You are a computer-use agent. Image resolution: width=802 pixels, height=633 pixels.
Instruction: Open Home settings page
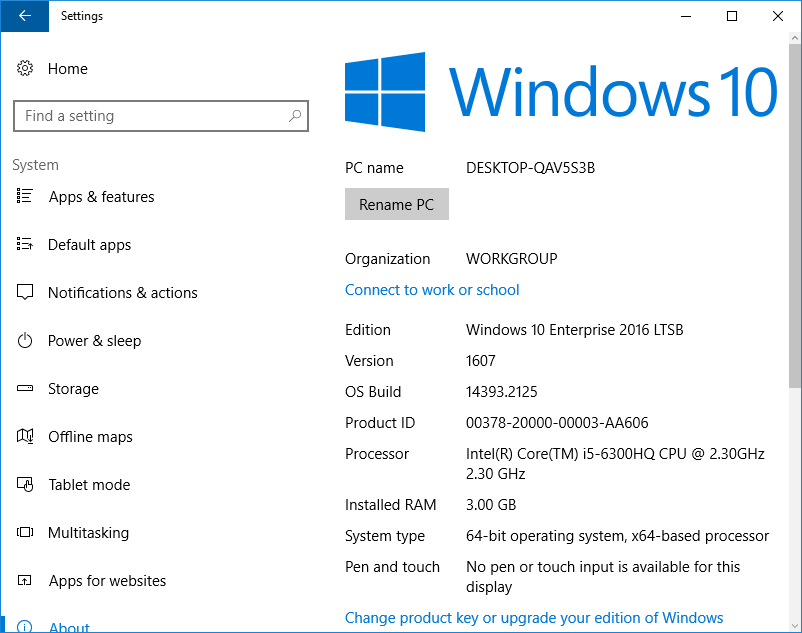68,69
